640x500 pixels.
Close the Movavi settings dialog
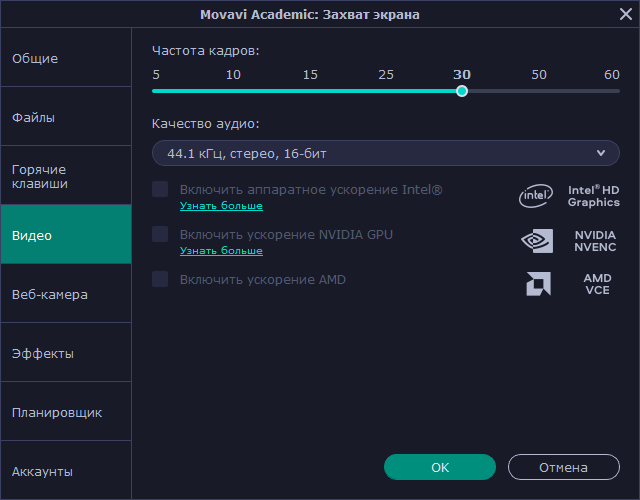(x=625, y=14)
